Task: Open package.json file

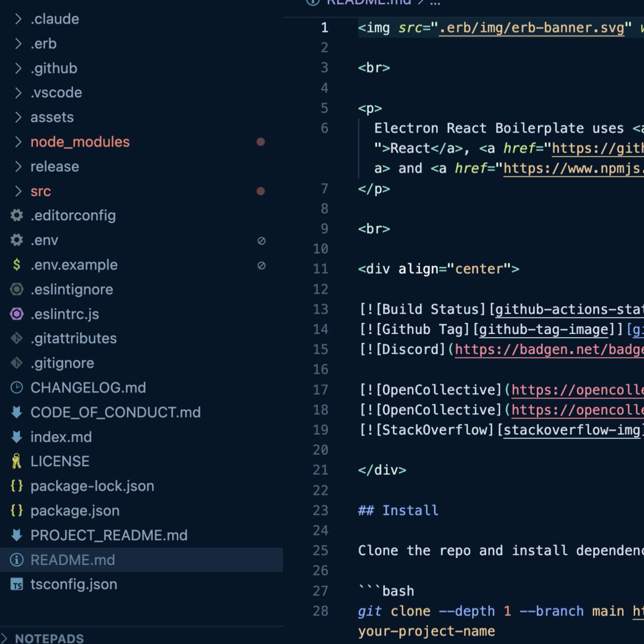Action: 75,511
